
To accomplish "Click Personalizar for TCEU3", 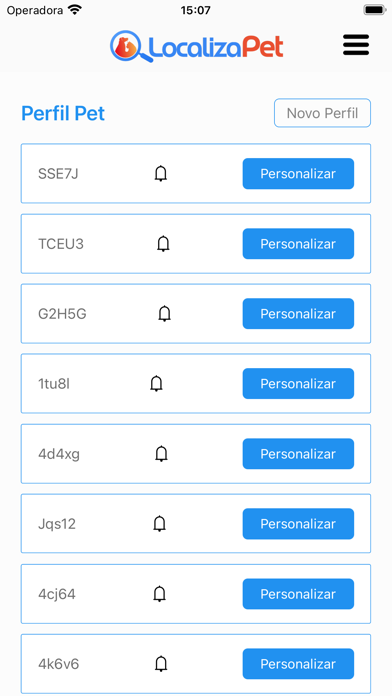I will click(298, 244).
